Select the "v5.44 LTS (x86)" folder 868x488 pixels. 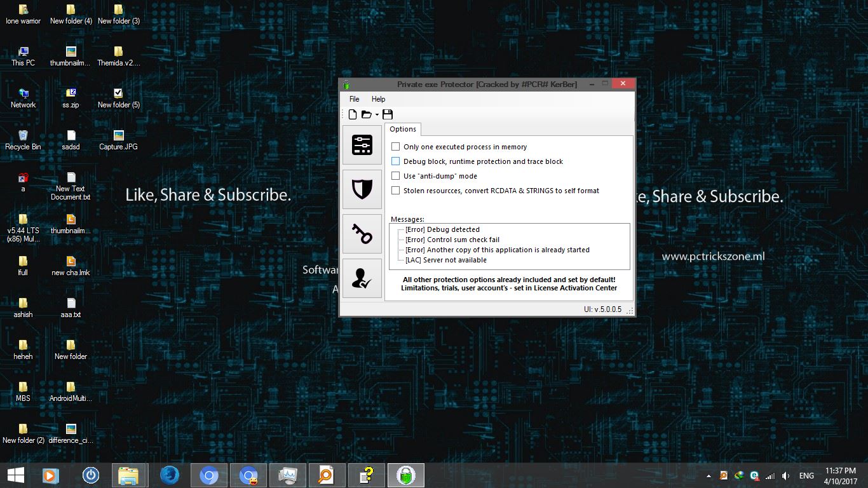[x=23, y=229]
